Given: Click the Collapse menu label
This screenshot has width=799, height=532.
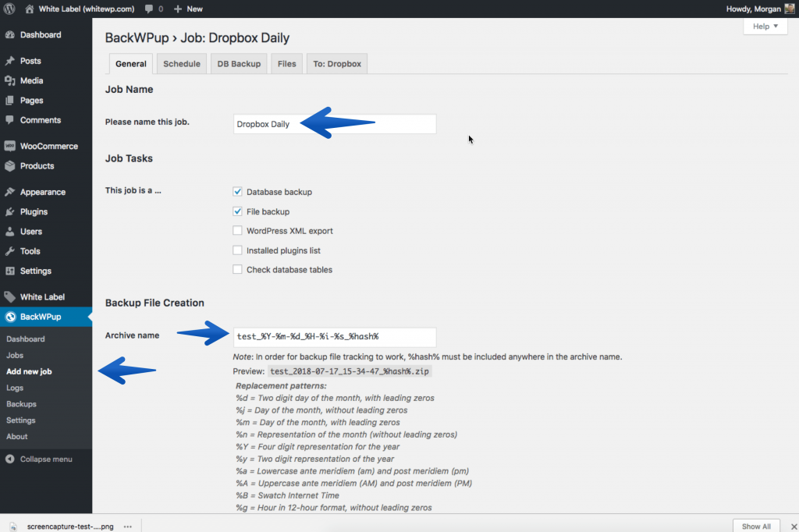Looking at the screenshot, I should (46, 459).
